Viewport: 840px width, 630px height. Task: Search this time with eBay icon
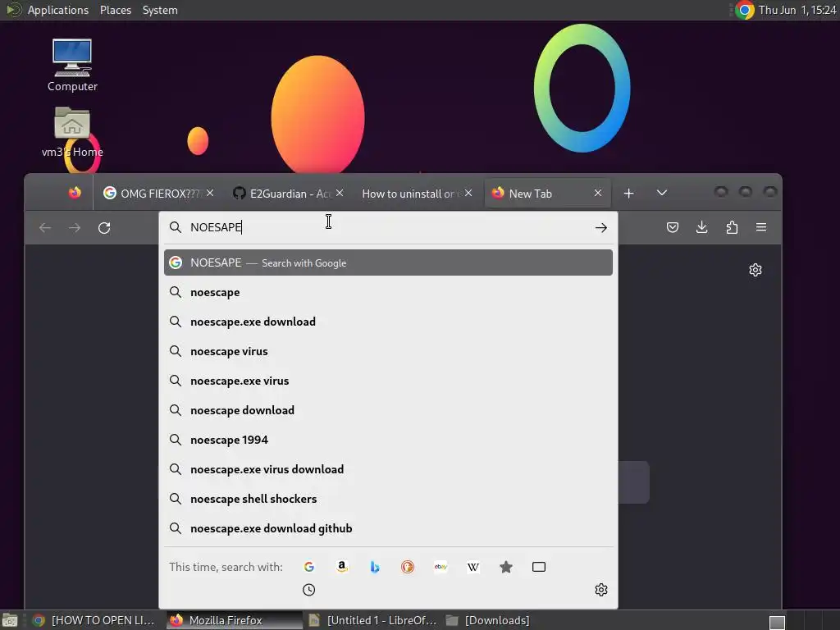441,567
